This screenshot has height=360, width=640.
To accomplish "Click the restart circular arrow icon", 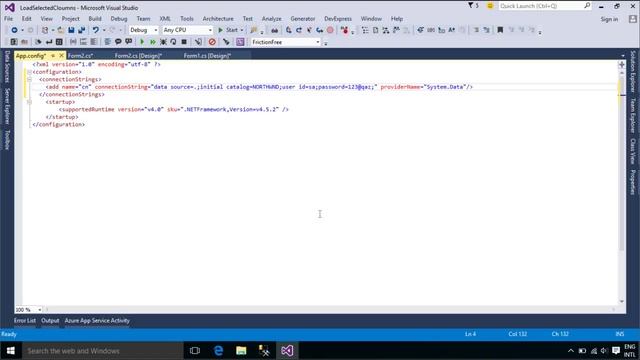I will [173, 42].
